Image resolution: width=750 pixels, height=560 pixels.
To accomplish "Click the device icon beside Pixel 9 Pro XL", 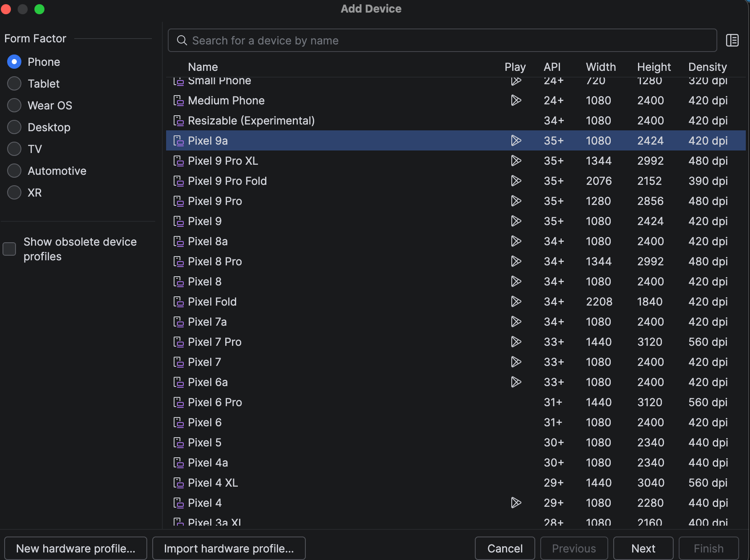I will pyautogui.click(x=179, y=161).
